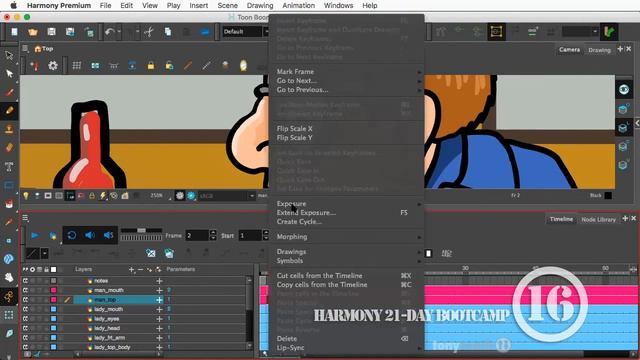Viewport: 640px width, 360px height.
Task: Click the Light table bulb icon below camera view
Action: [26, 196]
